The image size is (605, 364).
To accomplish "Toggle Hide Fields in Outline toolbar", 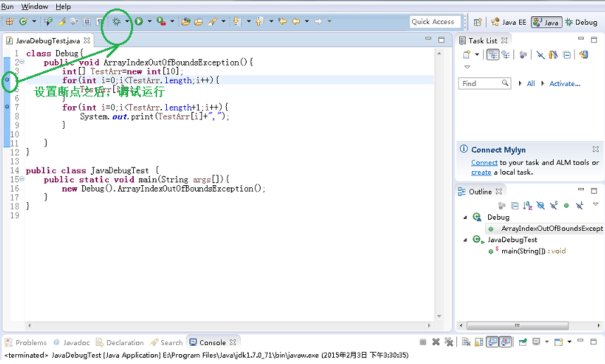I will pyautogui.click(x=541, y=206).
